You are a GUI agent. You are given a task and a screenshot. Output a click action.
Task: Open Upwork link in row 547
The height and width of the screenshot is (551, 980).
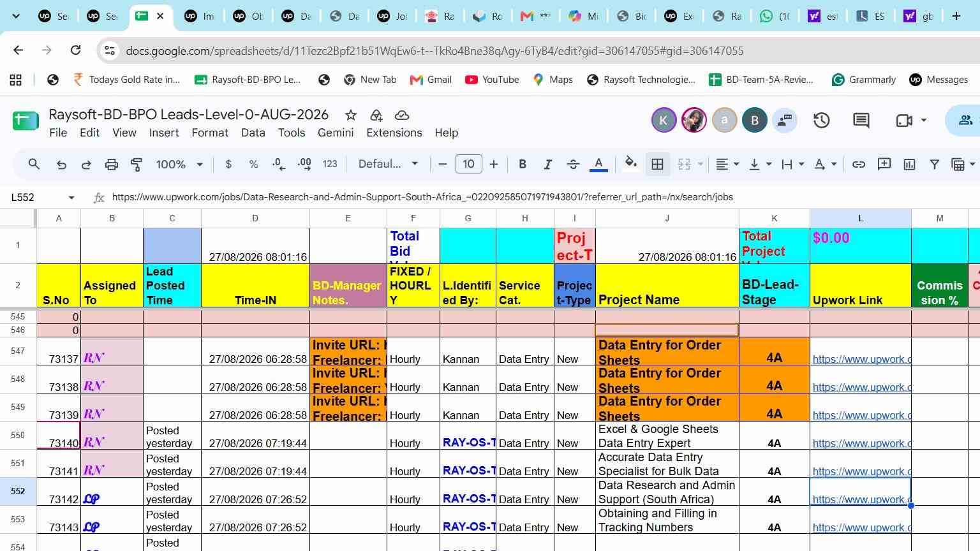[x=861, y=359]
